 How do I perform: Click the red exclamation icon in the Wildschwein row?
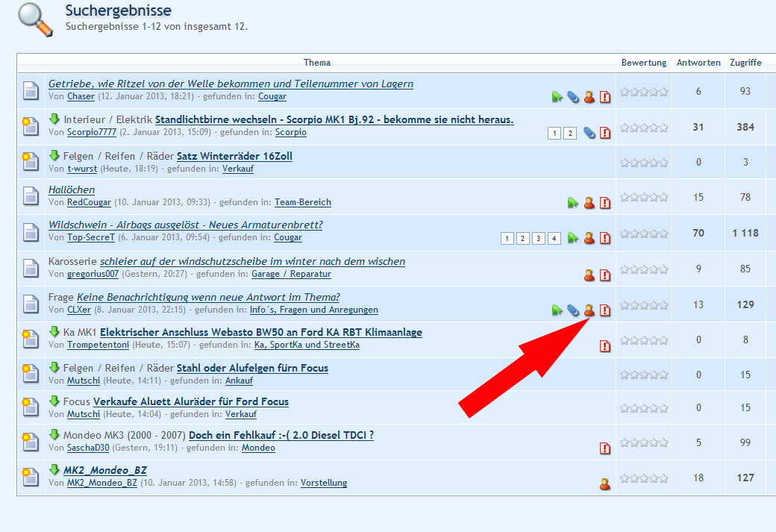coord(605,238)
